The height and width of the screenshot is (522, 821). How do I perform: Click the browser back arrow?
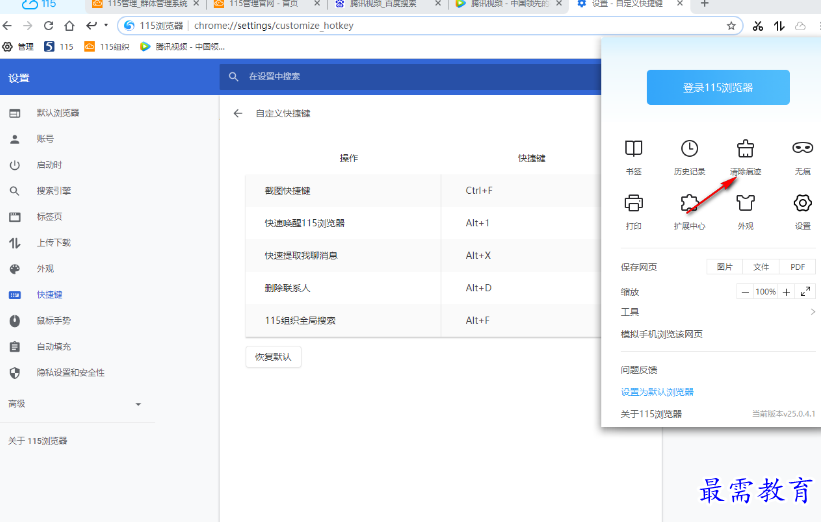[x=7, y=26]
